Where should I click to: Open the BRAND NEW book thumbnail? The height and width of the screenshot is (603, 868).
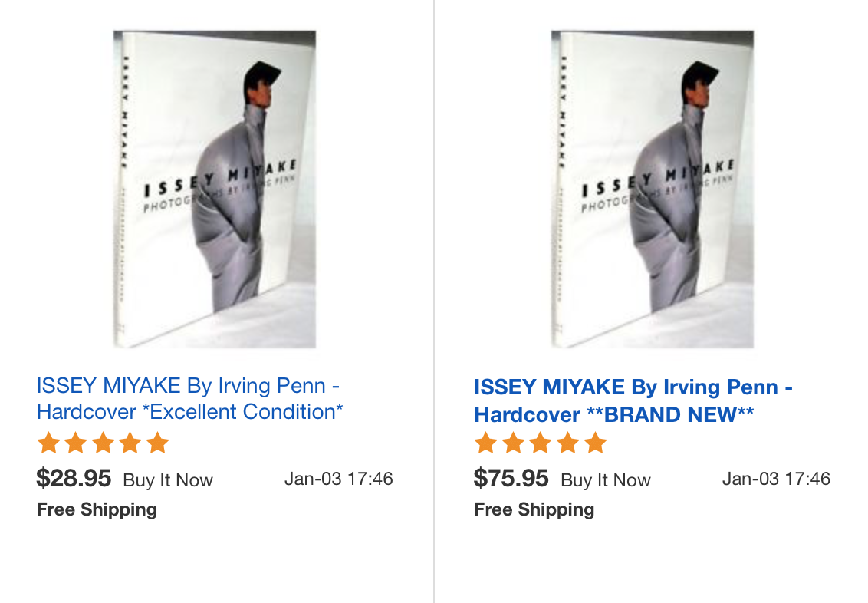click(x=652, y=189)
